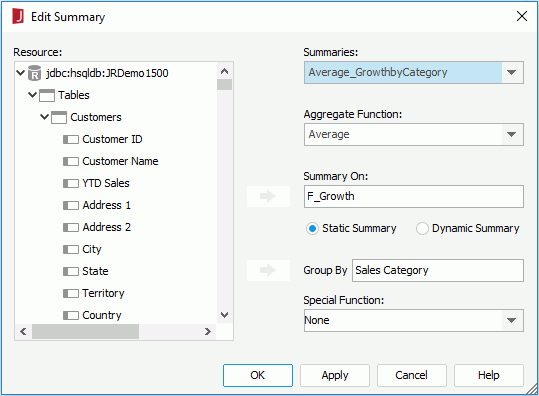The image size is (539, 396).
Task: Select Territory in resource tree
Action: (x=103, y=294)
